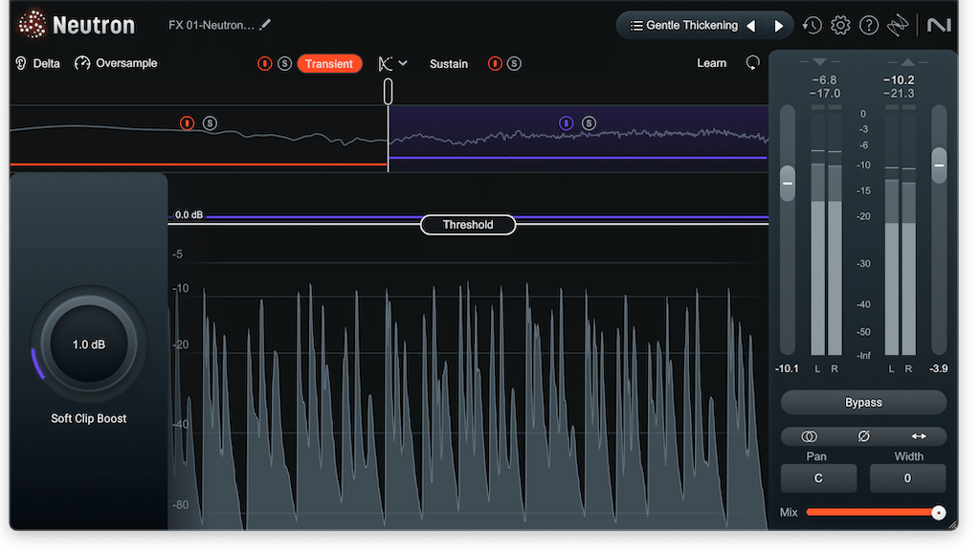Click the input gain slider handle

point(788,184)
